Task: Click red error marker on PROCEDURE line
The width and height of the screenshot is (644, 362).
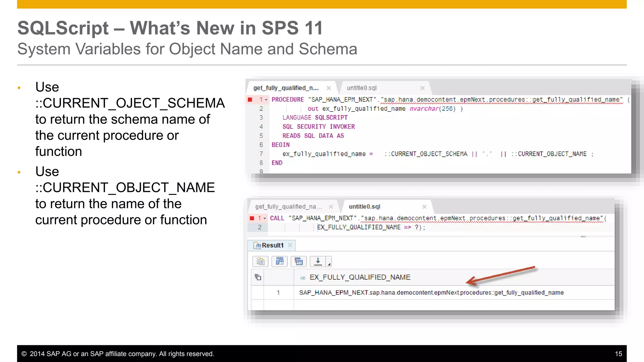Action: click(x=250, y=100)
